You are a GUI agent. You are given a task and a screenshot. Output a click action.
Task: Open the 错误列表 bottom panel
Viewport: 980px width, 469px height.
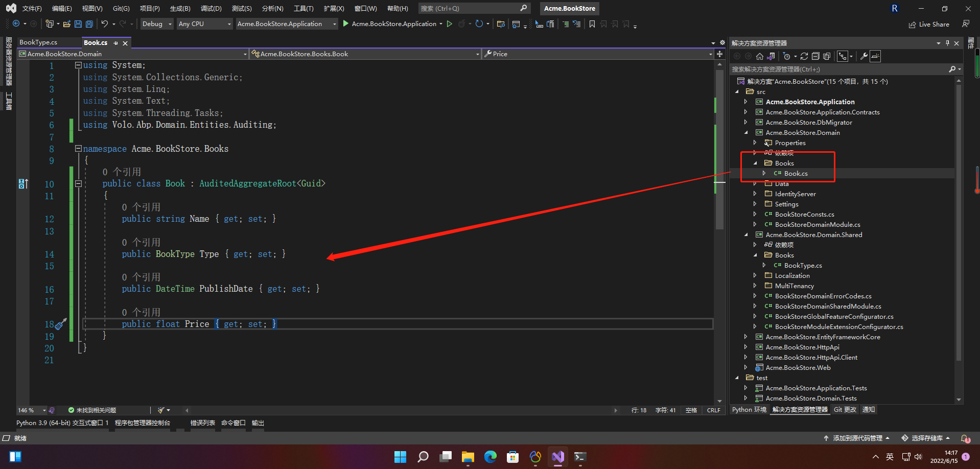pos(203,423)
